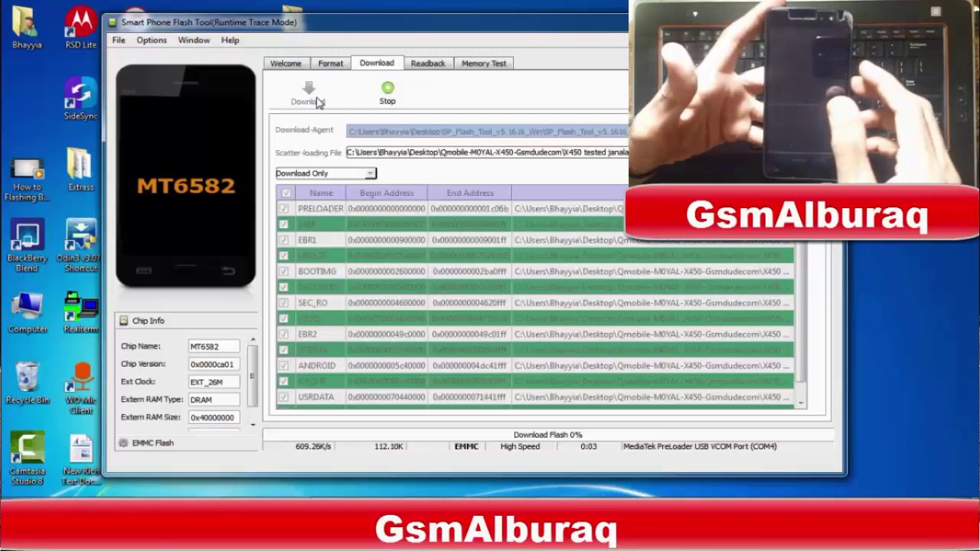This screenshot has height=551, width=980.
Task: Click the EMMC status bar entry
Action: [466, 446]
